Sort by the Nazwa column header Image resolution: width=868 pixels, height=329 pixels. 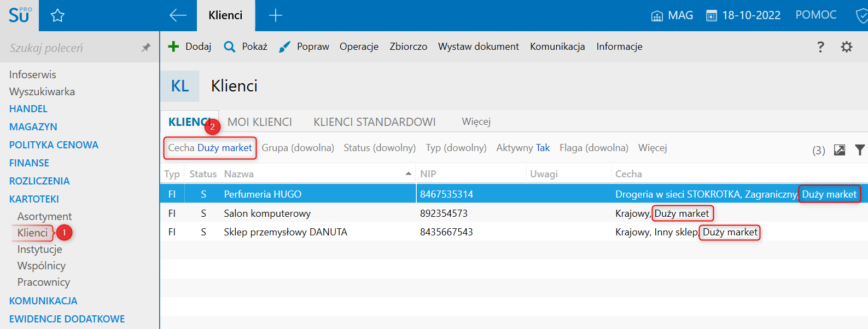tap(239, 174)
